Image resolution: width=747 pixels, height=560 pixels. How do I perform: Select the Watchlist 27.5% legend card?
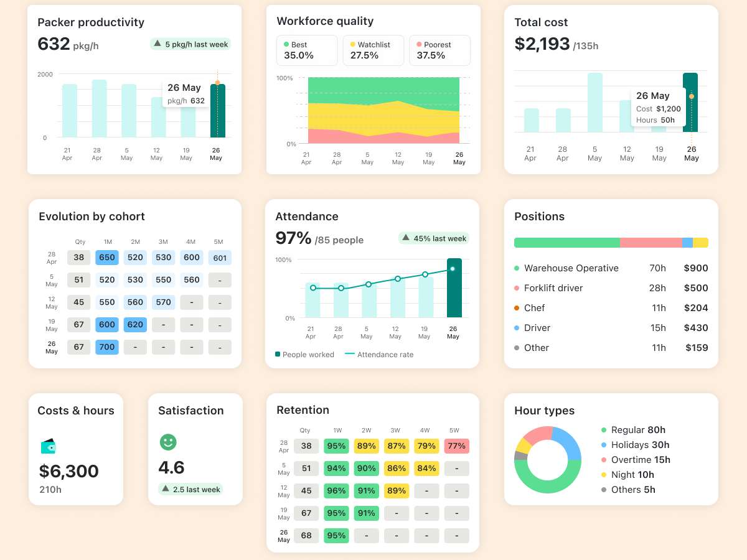click(373, 50)
